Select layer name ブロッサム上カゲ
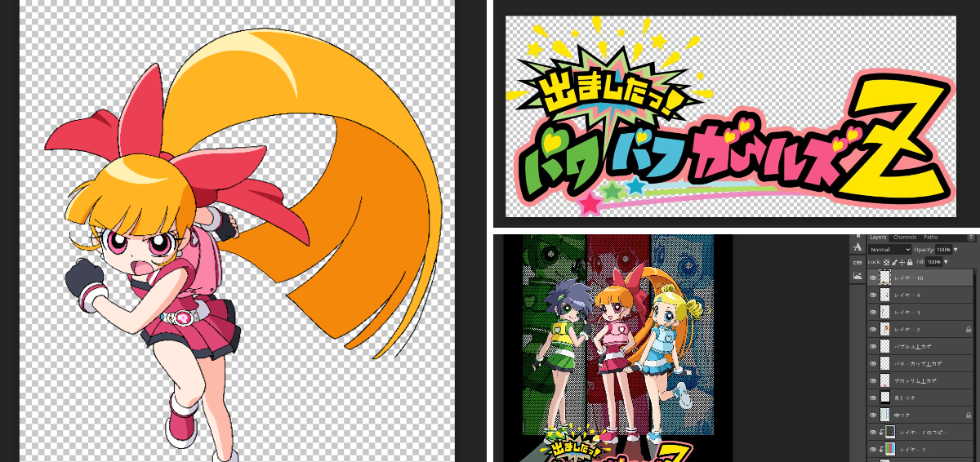980x462 pixels. pyautogui.click(x=915, y=381)
